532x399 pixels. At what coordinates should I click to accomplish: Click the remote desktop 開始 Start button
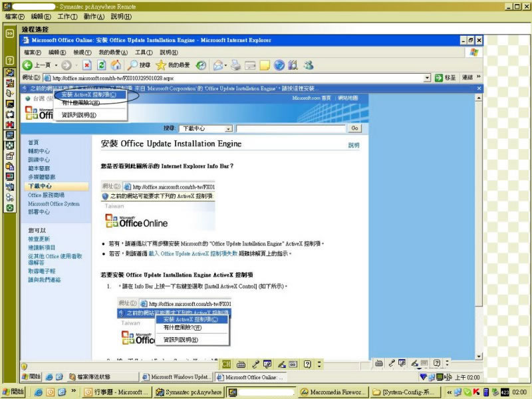(x=31, y=376)
